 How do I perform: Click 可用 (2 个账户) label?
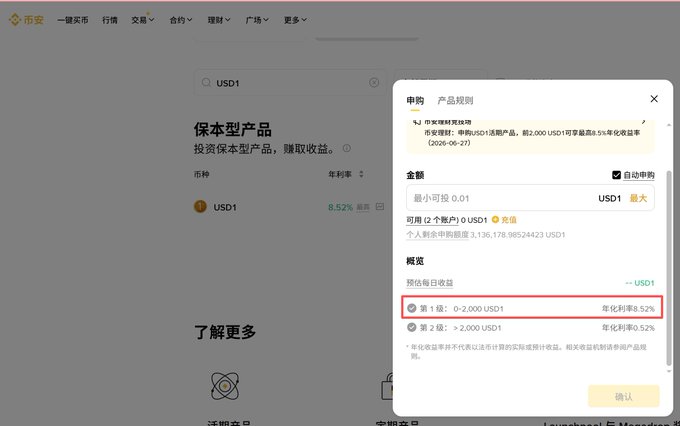click(432, 220)
